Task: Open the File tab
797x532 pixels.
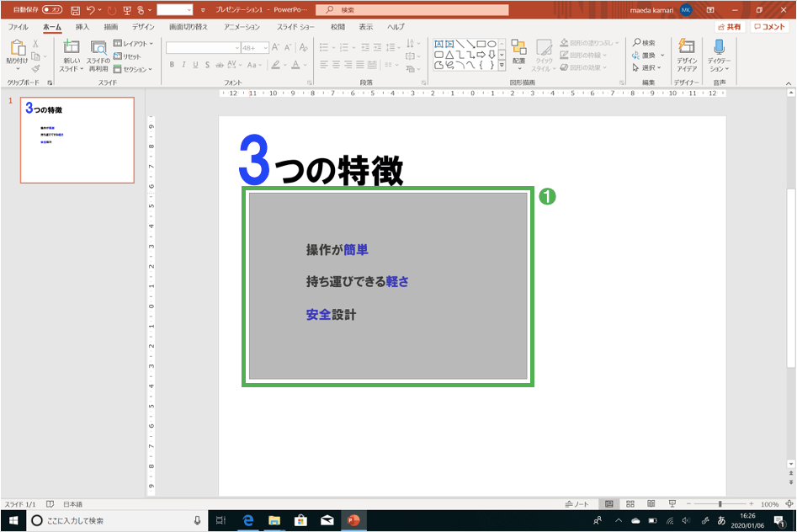Action: click(x=19, y=26)
